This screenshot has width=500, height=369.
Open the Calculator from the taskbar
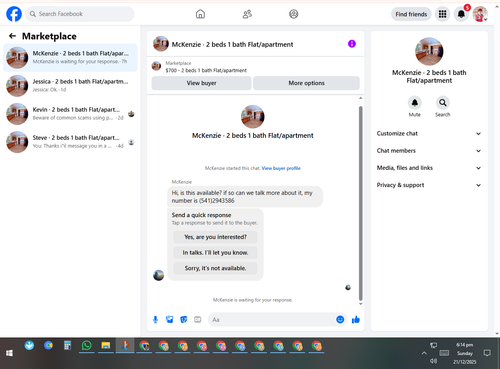(67, 346)
